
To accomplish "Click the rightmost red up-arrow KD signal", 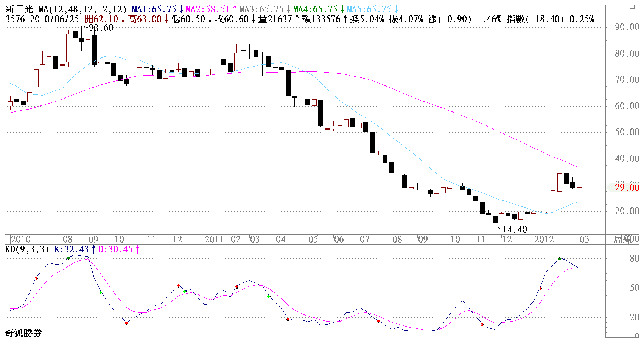I will (540, 288).
